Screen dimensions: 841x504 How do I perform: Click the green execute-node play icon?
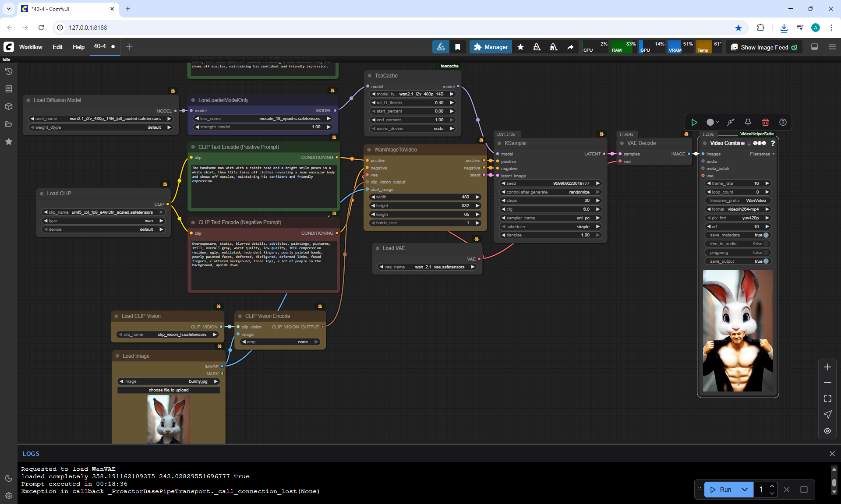point(694,122)
